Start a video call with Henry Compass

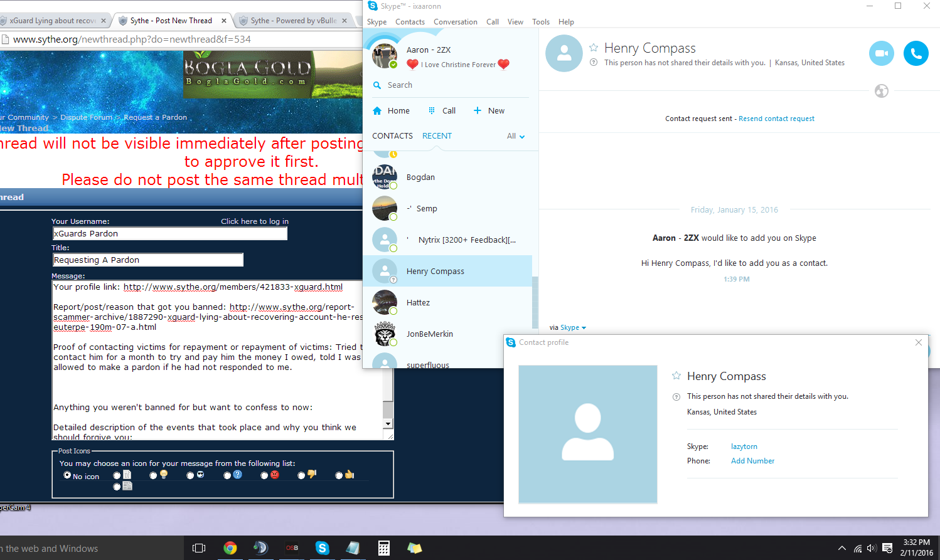[x=881, y=53]
